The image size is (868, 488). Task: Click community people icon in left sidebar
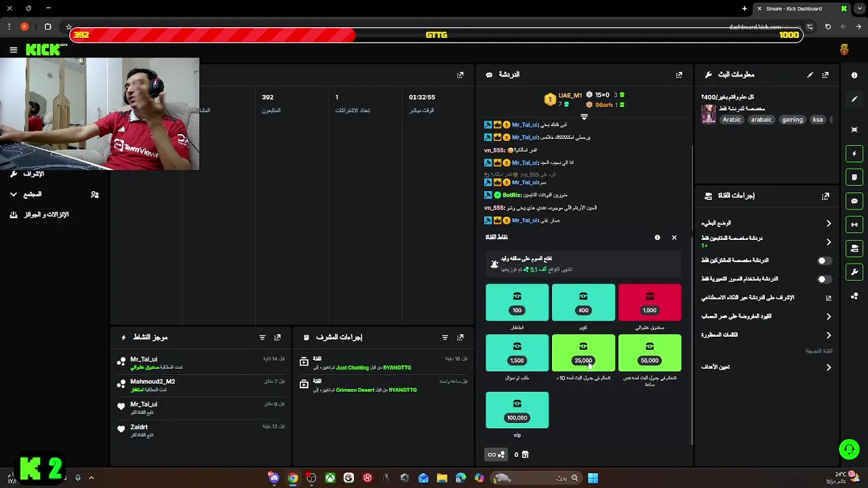pyautogui.click(x=95, y=195)
